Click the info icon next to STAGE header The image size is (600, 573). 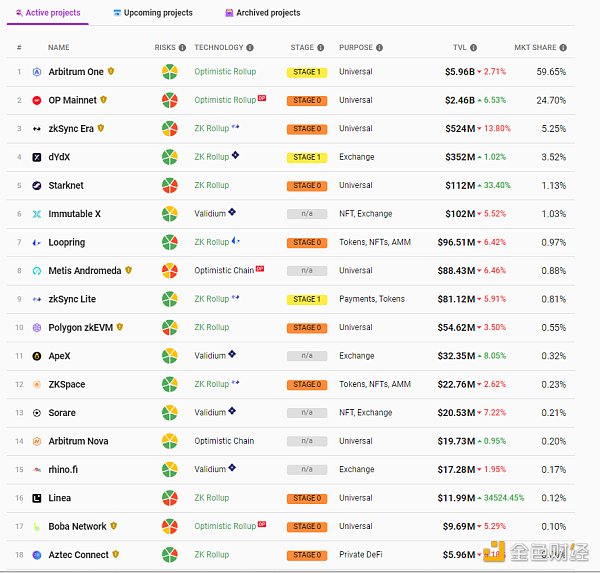pyautogui.click(x=320, y=48)
